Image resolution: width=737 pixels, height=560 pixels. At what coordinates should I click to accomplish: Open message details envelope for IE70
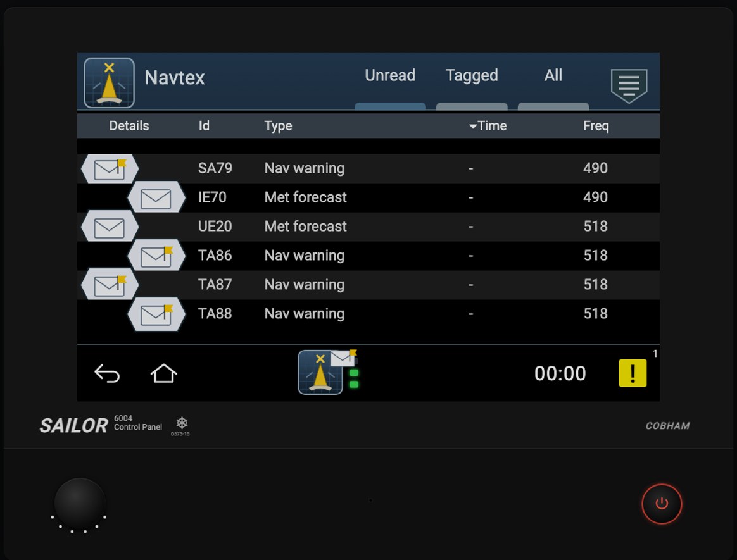pos(156,197)
